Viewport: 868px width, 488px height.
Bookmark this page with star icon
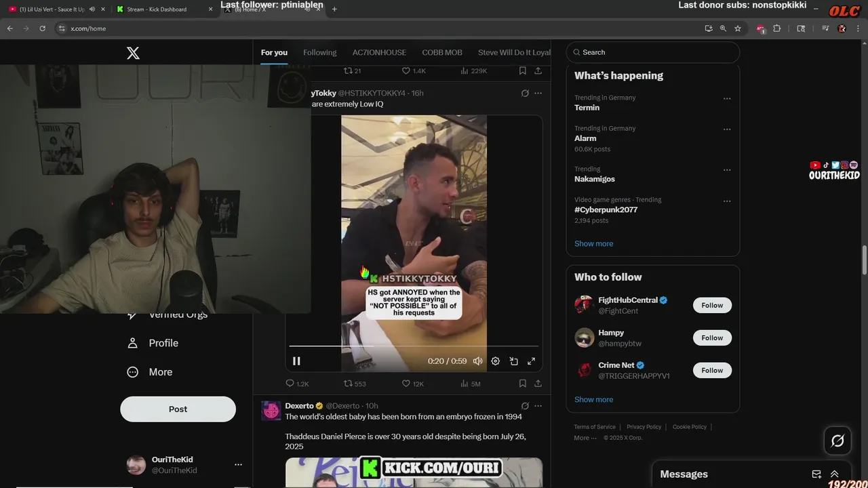click(x=738, y=28)
